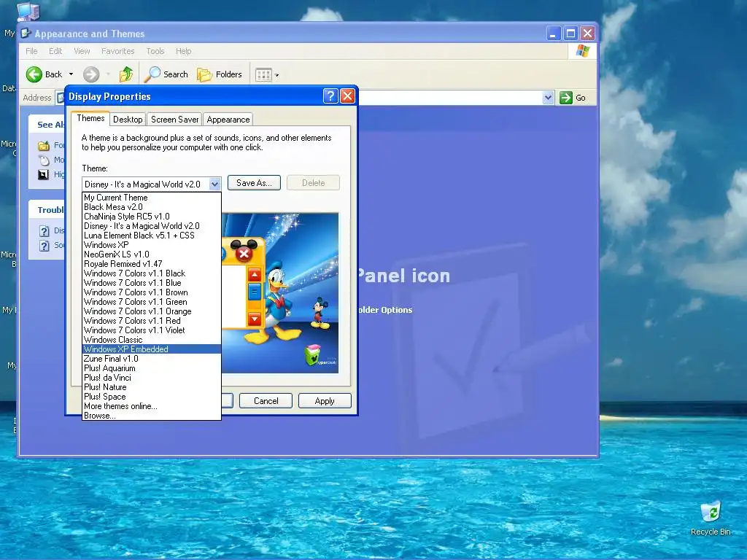This screenshot has height=560, width=747.
Task: Click the Views grid icon
Action: 263,75
